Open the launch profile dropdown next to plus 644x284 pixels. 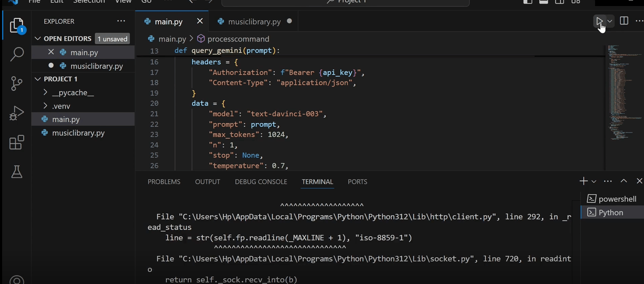pyautogui.click(x=594, y=182)
